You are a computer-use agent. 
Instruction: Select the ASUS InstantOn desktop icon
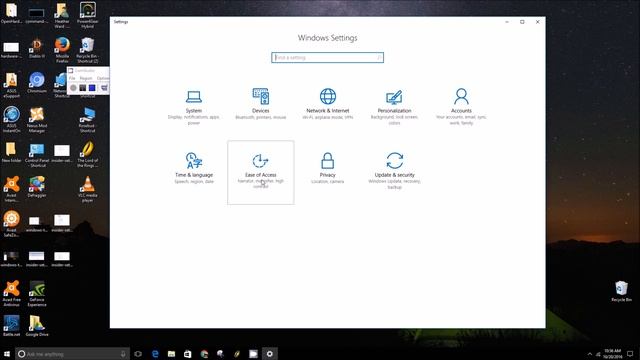(x=11, y=120)
